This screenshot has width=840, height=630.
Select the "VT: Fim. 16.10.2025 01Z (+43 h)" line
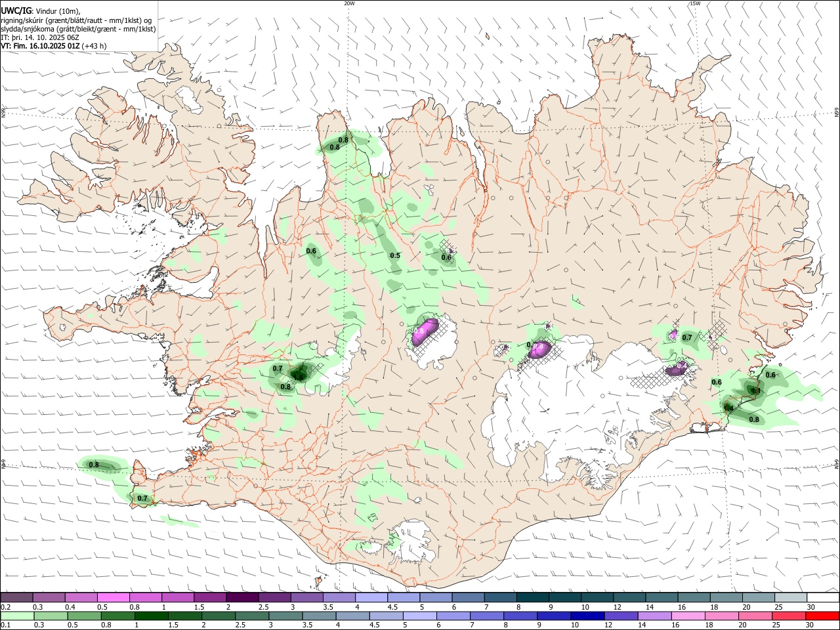click(54, 46)
